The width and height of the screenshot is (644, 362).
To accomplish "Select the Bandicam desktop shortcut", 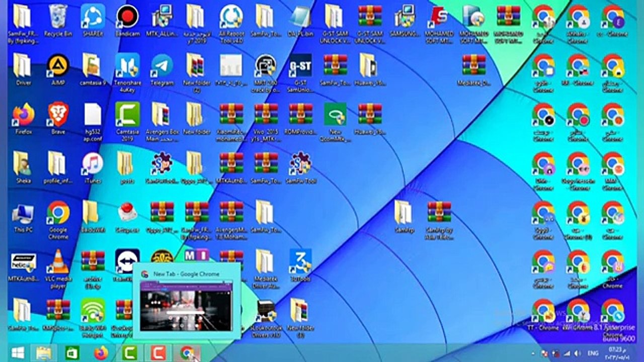I will point(127,21).
